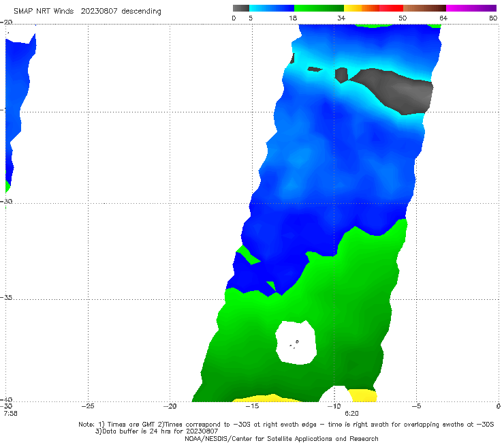Screen dimensions: 504x443
Task: Click the 'SMAP NRT Winds 20230807 descending' title
Action: (x=87, y=12)
